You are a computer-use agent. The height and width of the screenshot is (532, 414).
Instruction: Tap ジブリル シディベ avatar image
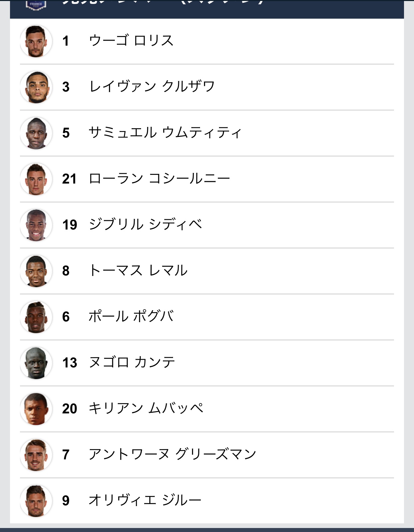click(x=36, y=225)
